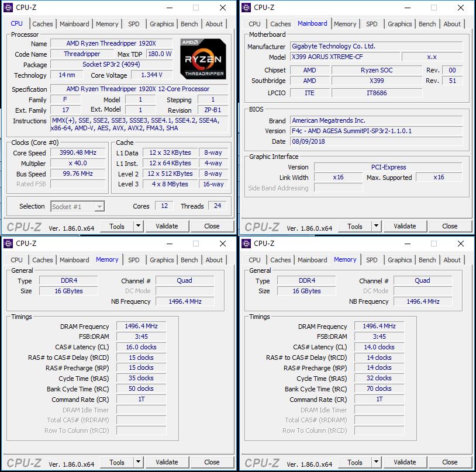Expand the Tools arrow in the 14.0-clocks Memory window
The height and width of the screenshot is (472, 476).
[x=377, y=462]
